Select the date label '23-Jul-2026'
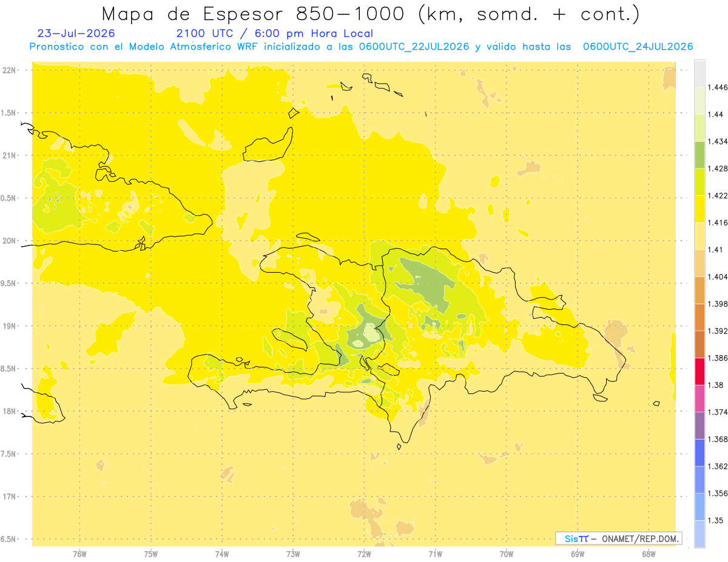The width and height of the screenshot is (728, 562). (x=76, y=33)
